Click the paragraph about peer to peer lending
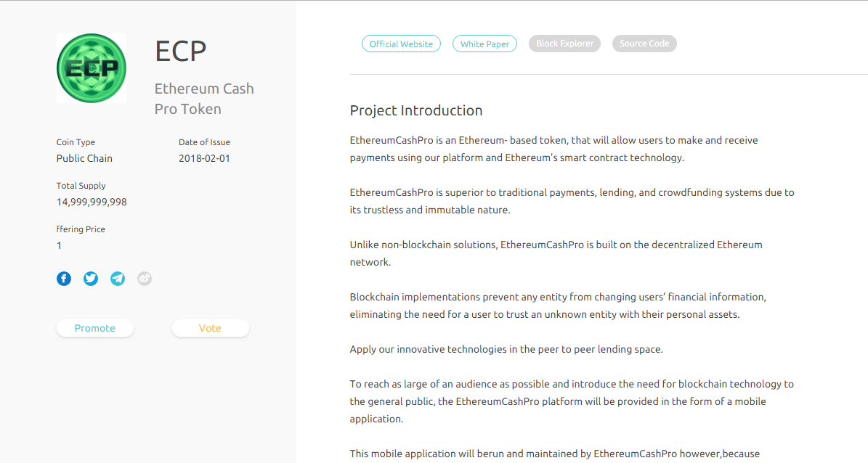 506,349
